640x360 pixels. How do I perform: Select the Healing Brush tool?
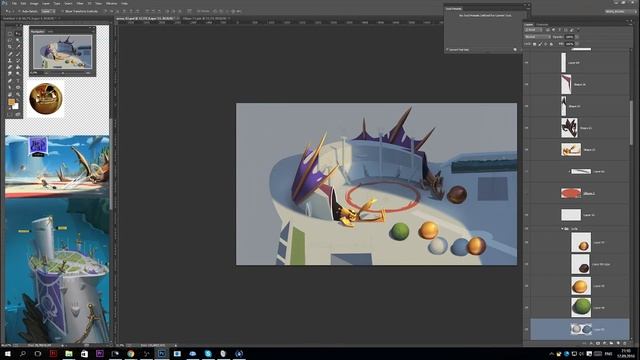tap(10, 53)
